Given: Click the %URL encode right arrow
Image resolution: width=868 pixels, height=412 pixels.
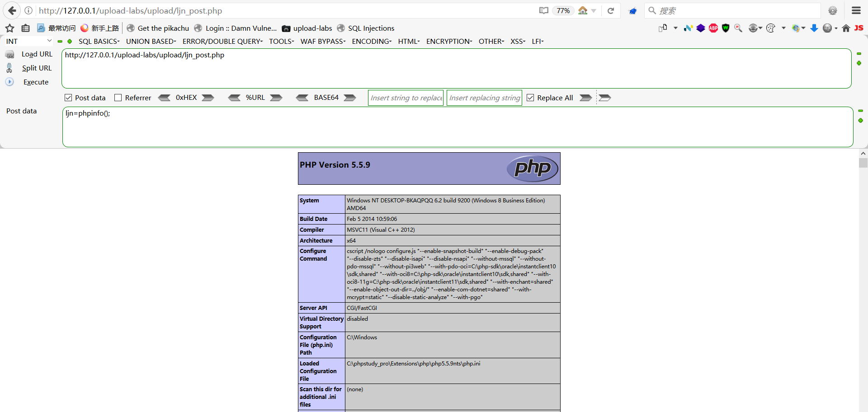Looking at the screenshot, I should 276,98.
